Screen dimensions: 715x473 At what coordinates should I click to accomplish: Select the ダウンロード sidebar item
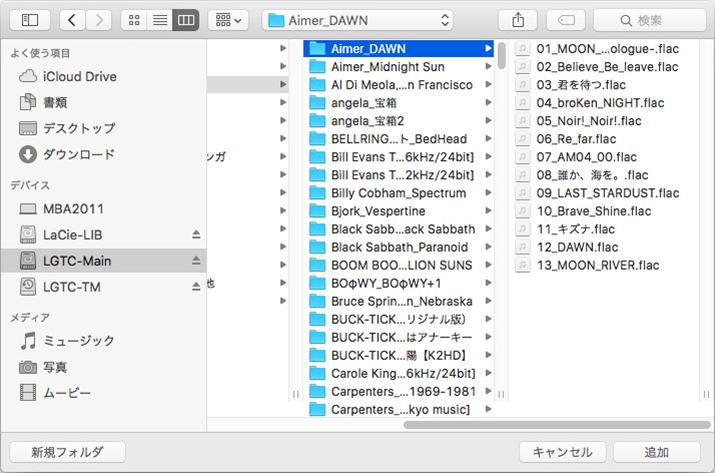tap(78, 154)
